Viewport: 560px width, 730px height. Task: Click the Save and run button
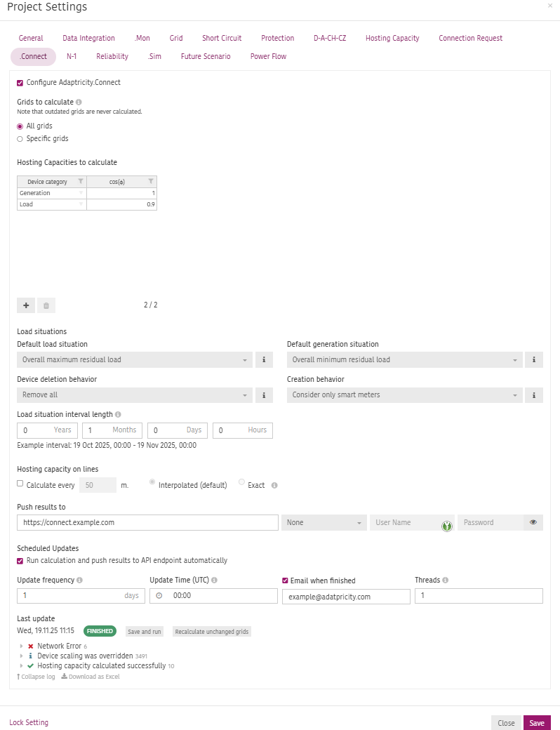(144, 631)
